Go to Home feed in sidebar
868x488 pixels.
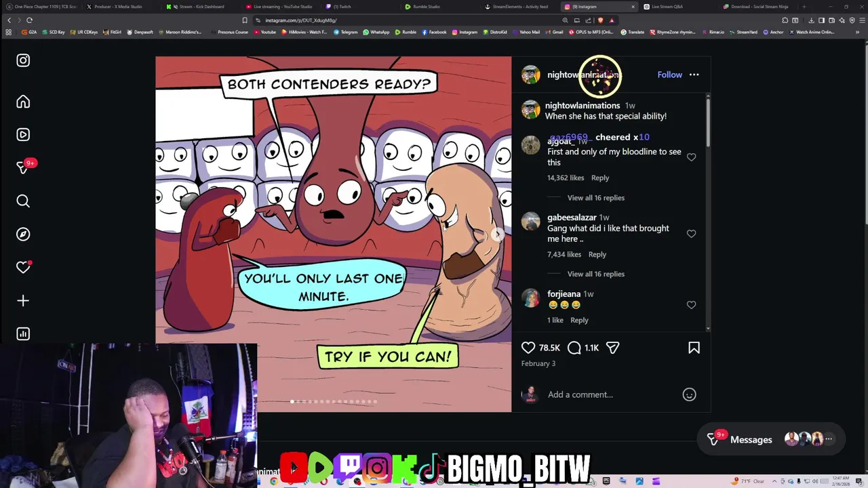[x=23, y=102]
